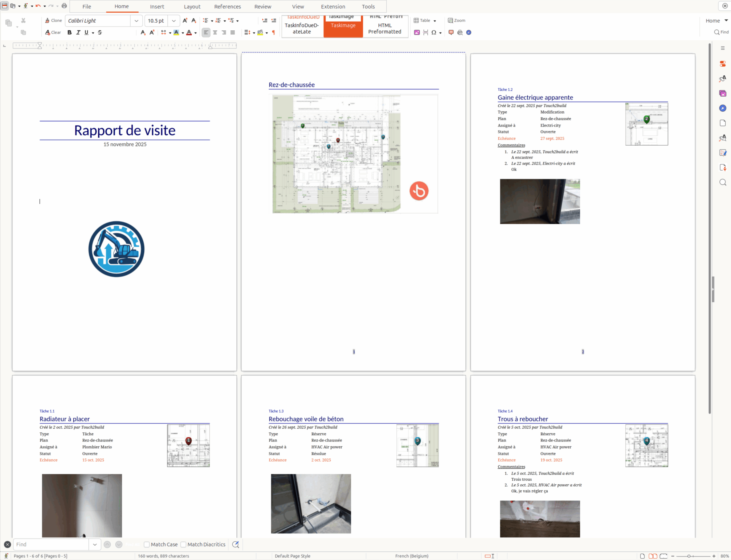Click the Insert Image icon

click(x=417, y=32)
